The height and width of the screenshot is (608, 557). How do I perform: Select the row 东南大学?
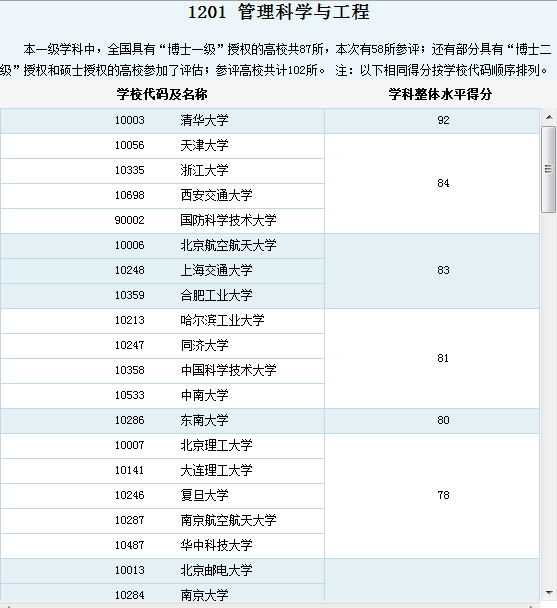[x=162, y=421]
